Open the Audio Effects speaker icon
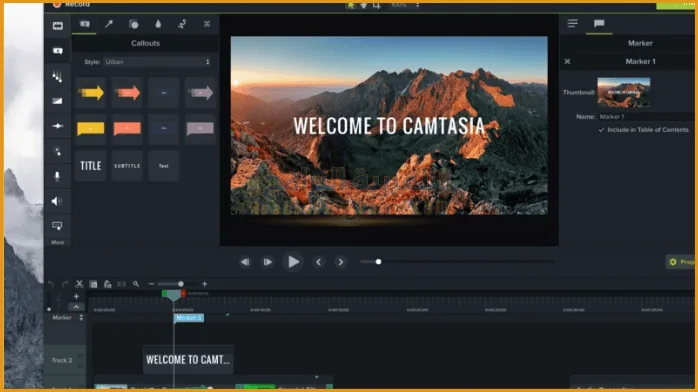This screenshot has width=698, height=392. point(57,201)
